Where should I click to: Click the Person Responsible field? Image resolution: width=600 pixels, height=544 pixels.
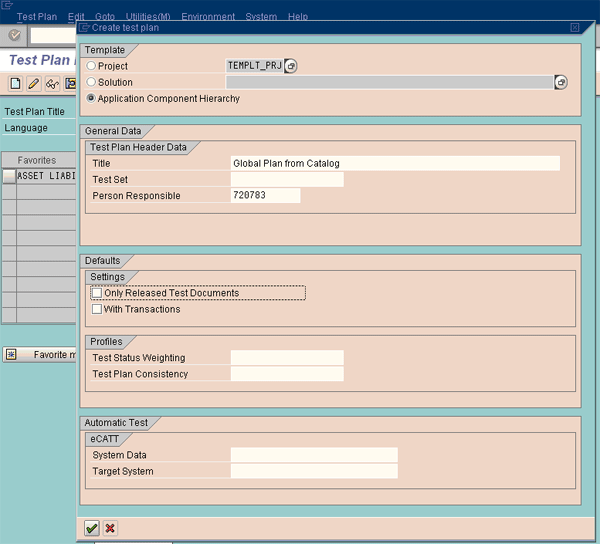tap(266, 195)
